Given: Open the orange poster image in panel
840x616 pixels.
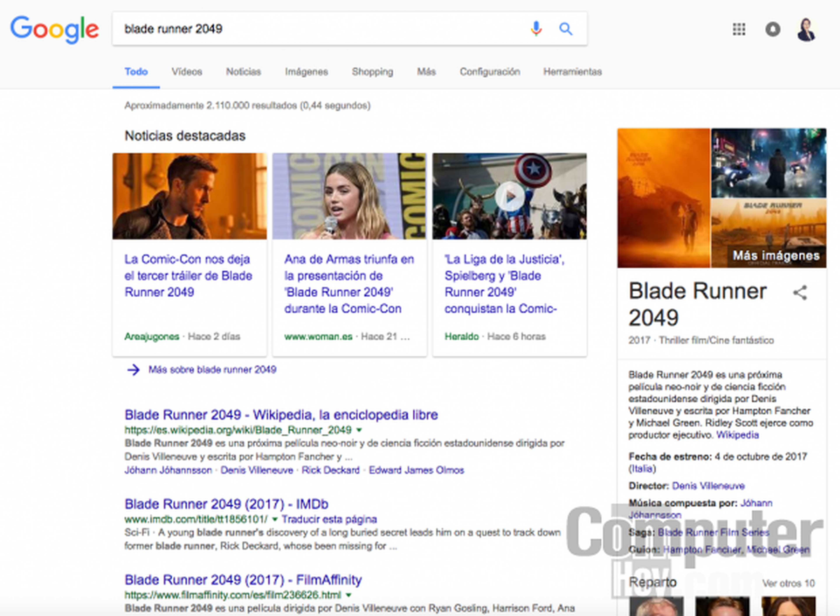Looking at the screenshot, I should tap(663, 198).
